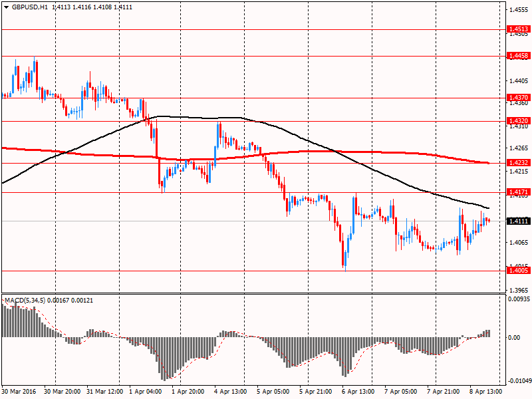The image size is (532, 399).
Task: Click the OHLC values 1.4113 1.4116 1.4108 1.4111
Action: [92, 7]
